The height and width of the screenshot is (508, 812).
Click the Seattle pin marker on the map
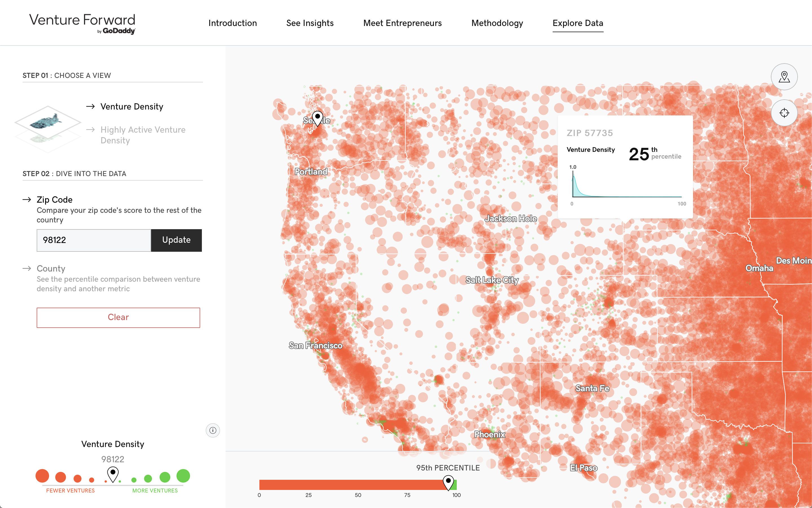(x=317, y=118)
